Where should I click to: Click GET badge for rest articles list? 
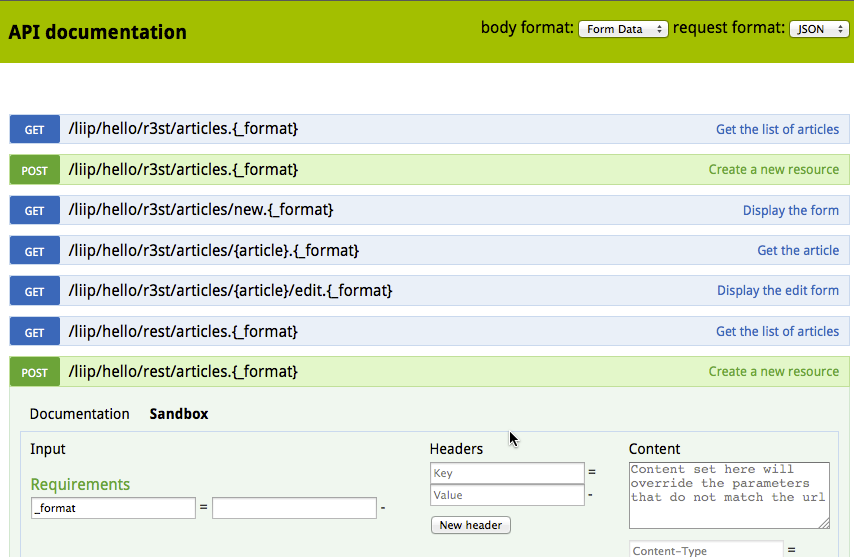34,332
